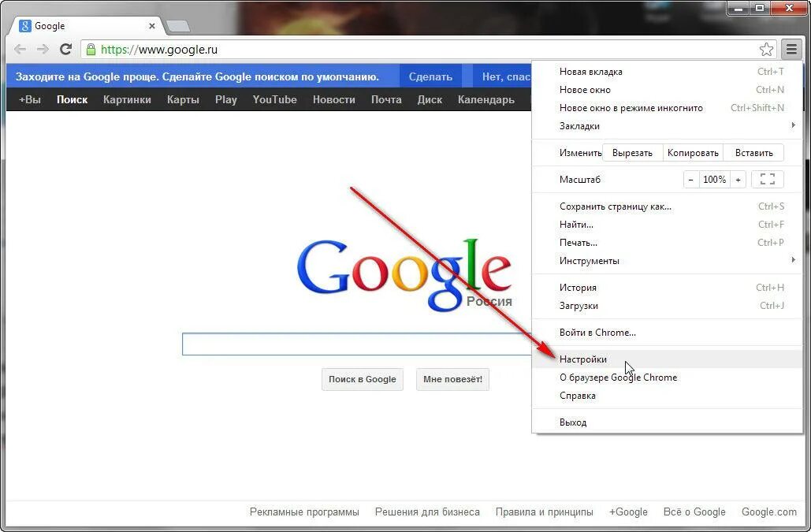The image size is (811, 532).
Task: Minimize the Chrome window
Action: (x=738, y=8)
